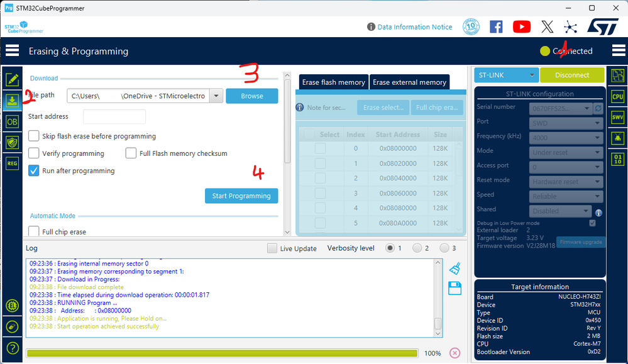Expand the file path dropdown arrow
628x364 pixels.
pos(216,96)
